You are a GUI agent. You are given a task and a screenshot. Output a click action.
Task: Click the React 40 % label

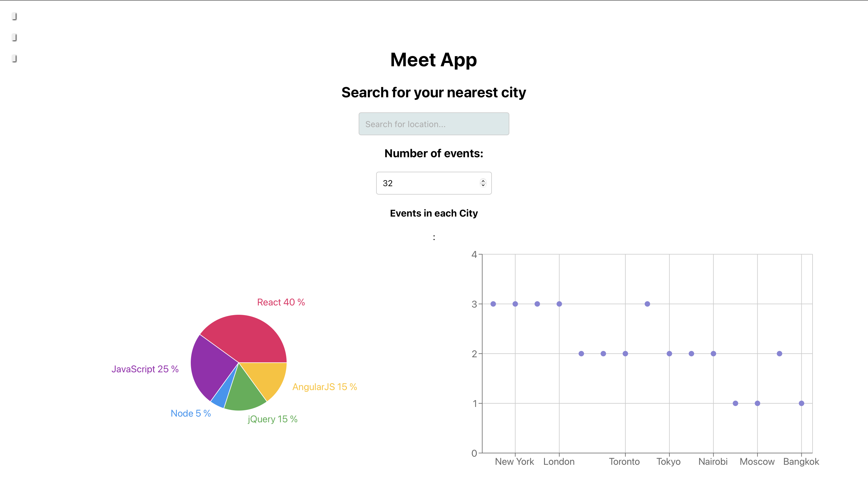[x=281, y=302]
